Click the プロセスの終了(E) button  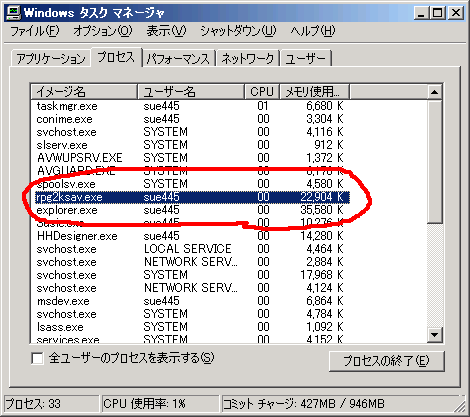tap(387, 361)
